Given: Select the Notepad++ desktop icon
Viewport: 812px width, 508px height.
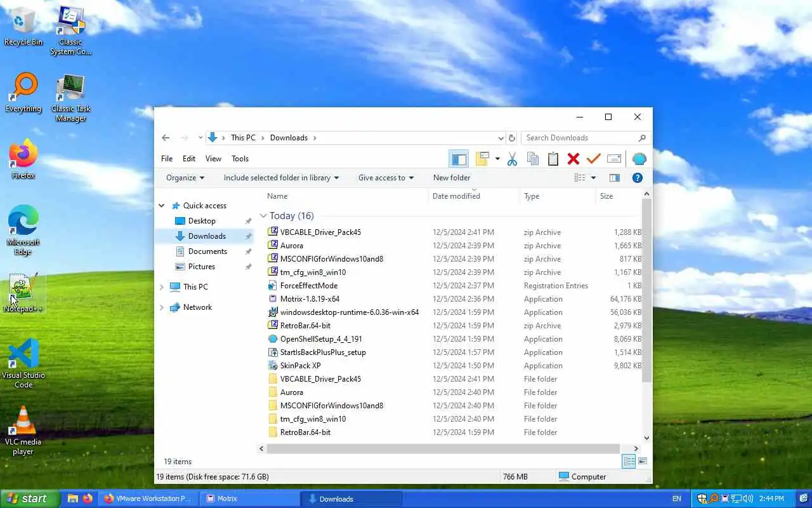Looking at the screenshot, I should (23, 293).
